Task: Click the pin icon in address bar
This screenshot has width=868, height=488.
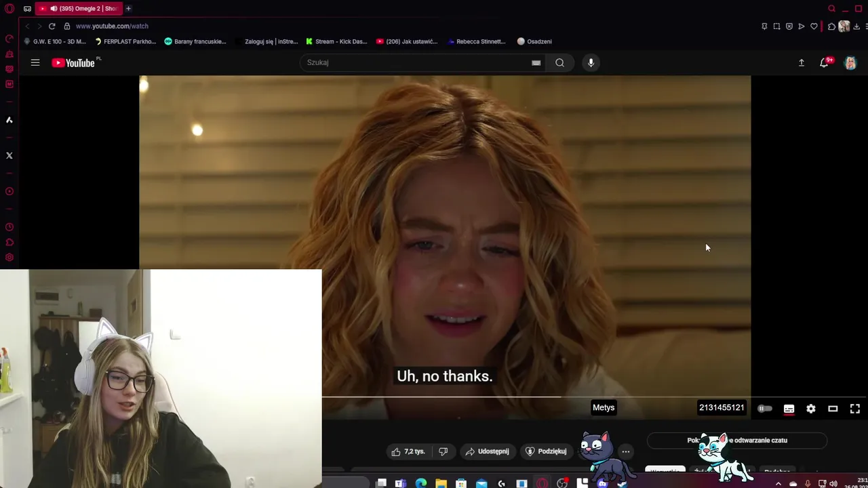Action: (x=764, y=26)
